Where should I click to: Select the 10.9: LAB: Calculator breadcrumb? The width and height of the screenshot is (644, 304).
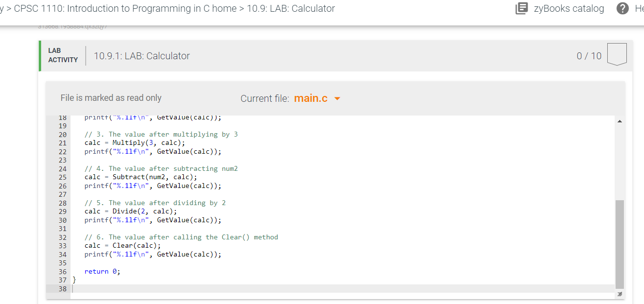(x=289, y=8)
